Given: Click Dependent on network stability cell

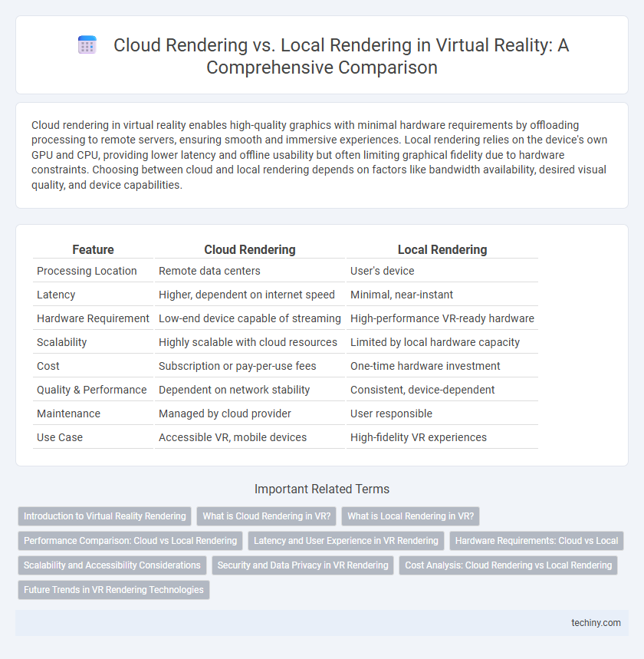Looking at the screenshot, I should 249,390.
